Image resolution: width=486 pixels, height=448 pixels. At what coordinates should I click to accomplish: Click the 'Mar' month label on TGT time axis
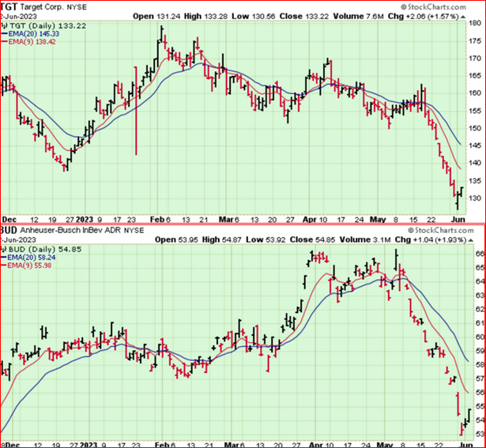[x=226, y=220]
